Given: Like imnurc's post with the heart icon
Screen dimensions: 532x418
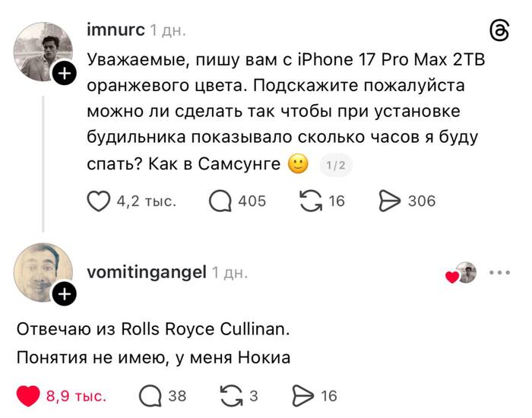Looking at the screenshot, I should tap(100, 201).
